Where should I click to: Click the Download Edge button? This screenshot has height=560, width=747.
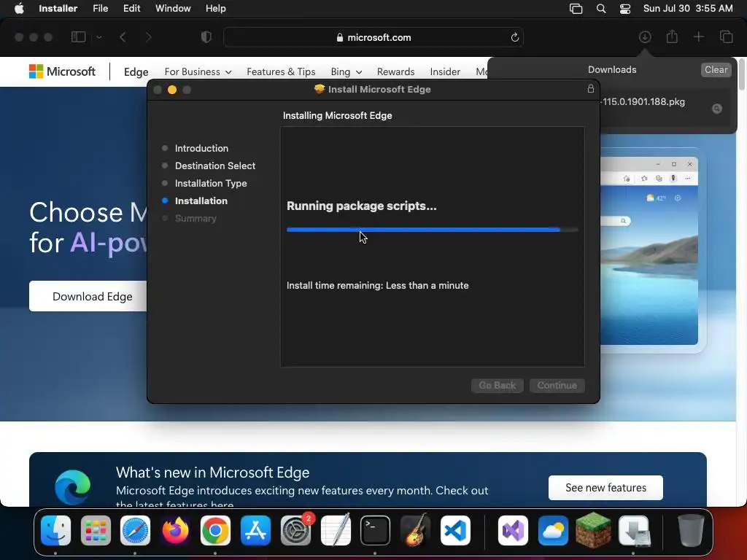coord(88,296)
